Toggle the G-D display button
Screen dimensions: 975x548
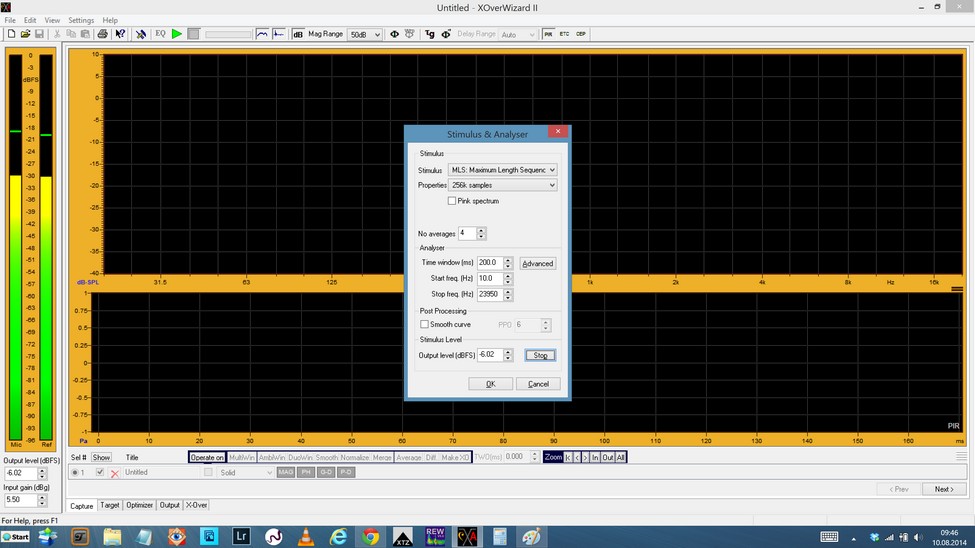point(326,472)
